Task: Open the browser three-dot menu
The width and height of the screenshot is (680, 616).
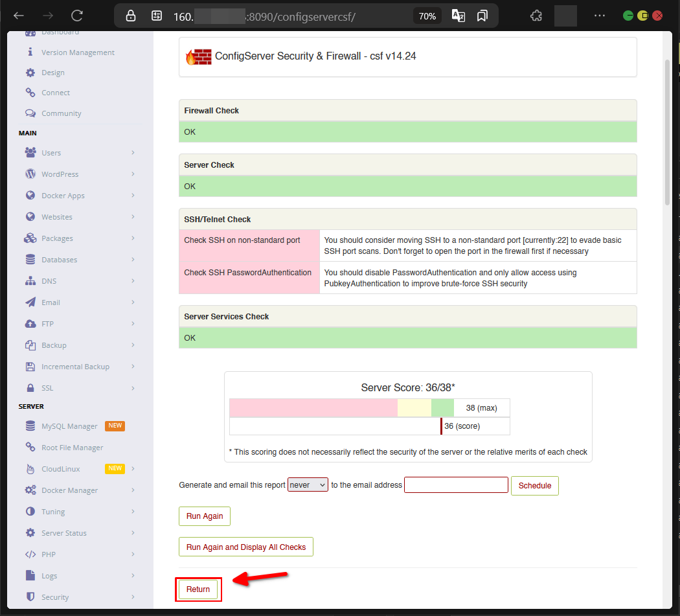Action: click(x=599, y=16)
